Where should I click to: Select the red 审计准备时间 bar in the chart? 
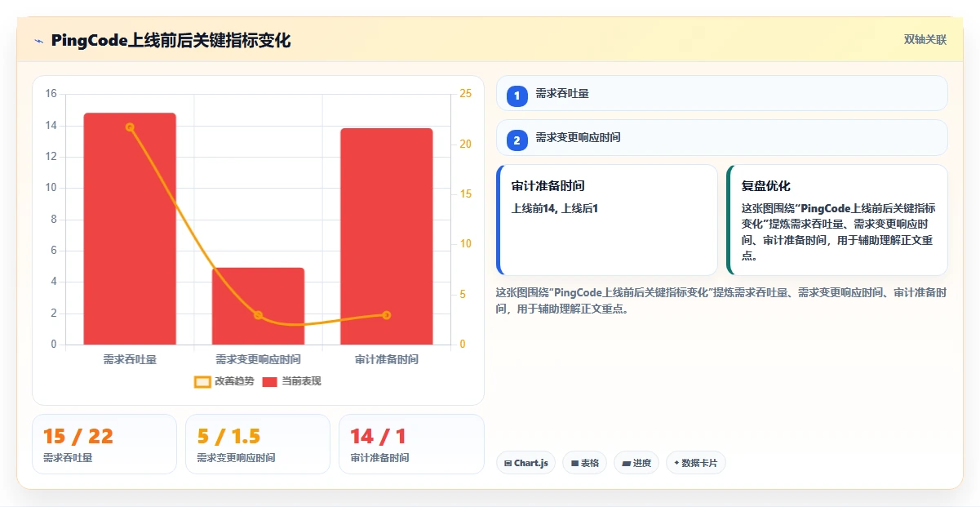pos(386,236)
